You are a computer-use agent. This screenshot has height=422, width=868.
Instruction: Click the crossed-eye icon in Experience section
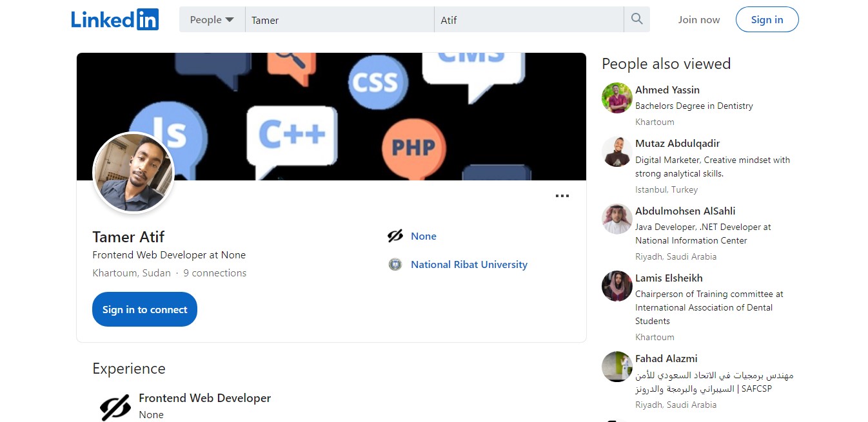tap(115, 407)
